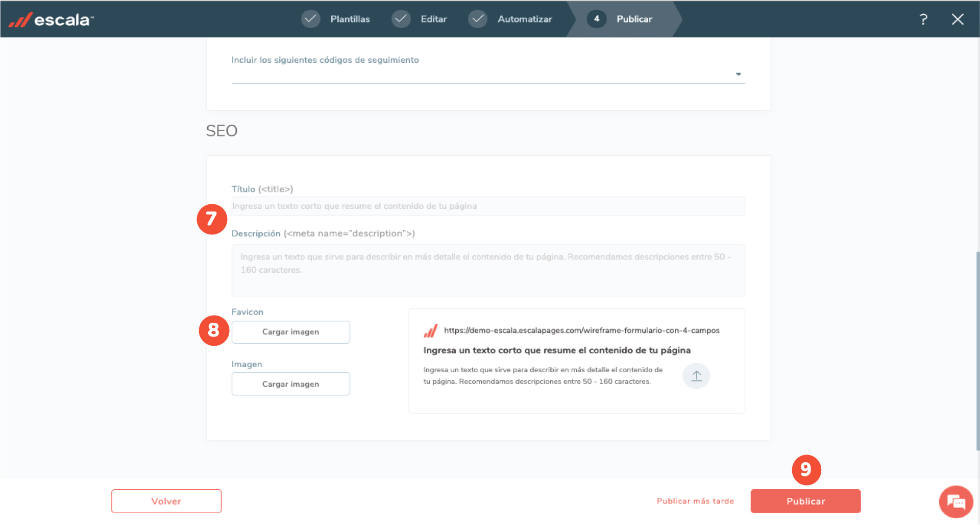
Task: Click the step 4 number badge
Action: click(x=596, y=19)
